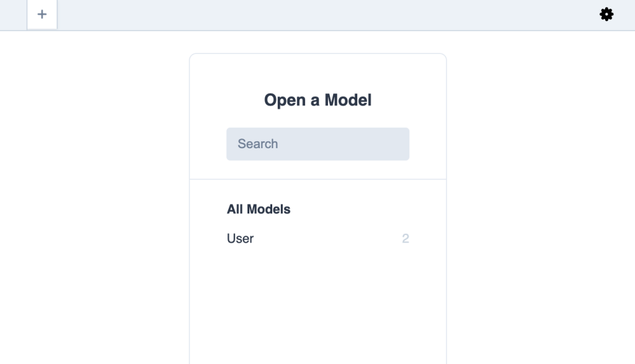Image resolution: width=635 pixels, height=364 pixels.
Task: Click inside the Search field
Action: point(317,144)
